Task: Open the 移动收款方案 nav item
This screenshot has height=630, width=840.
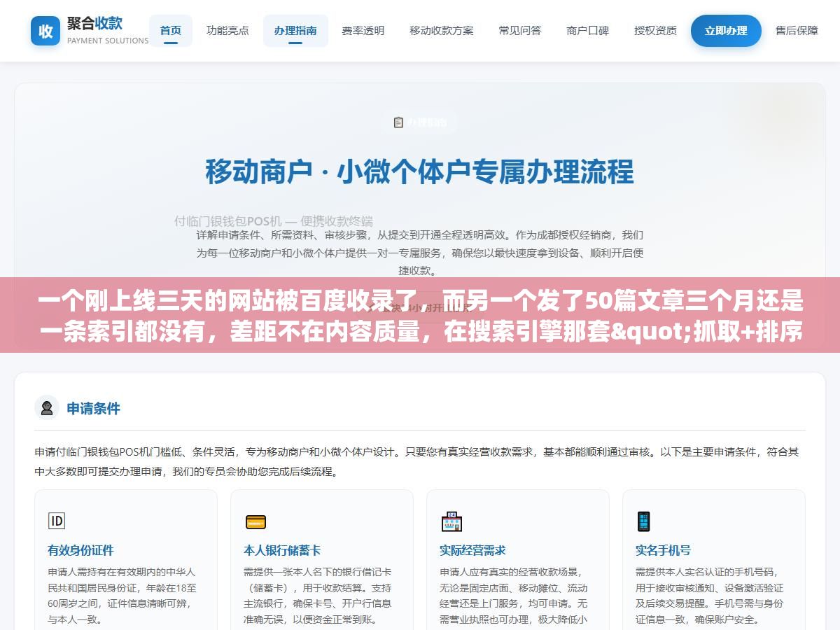Action: click(x=442, y=31)
